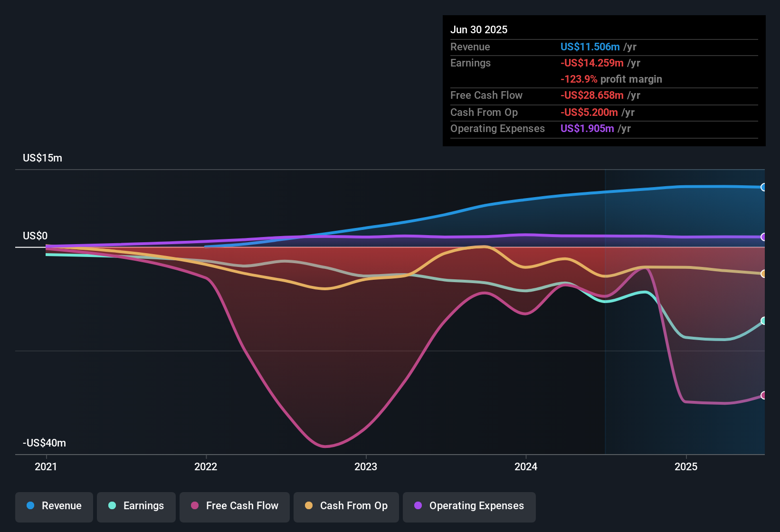The width and height of the screenshot is (780, 532).
Task: Click the Cash From Op orange endpoint marker
Action: coord(763,274)
